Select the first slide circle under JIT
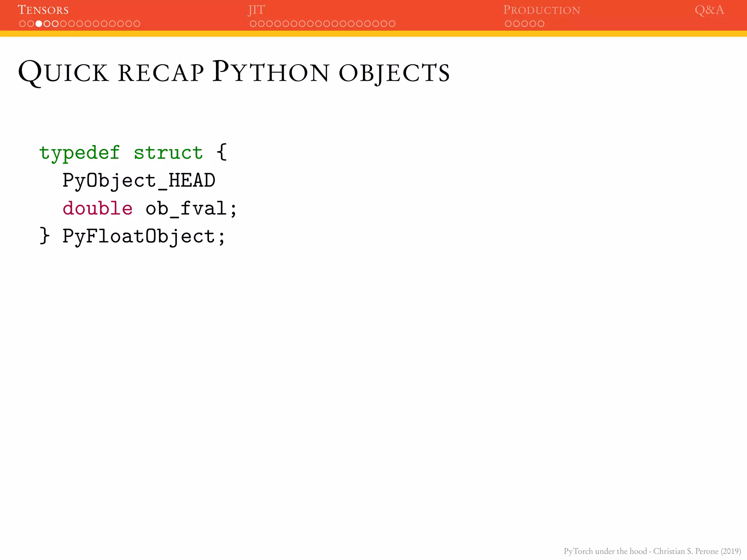The height and width of the screenshot is (560, 747). [x=253, y=24]
